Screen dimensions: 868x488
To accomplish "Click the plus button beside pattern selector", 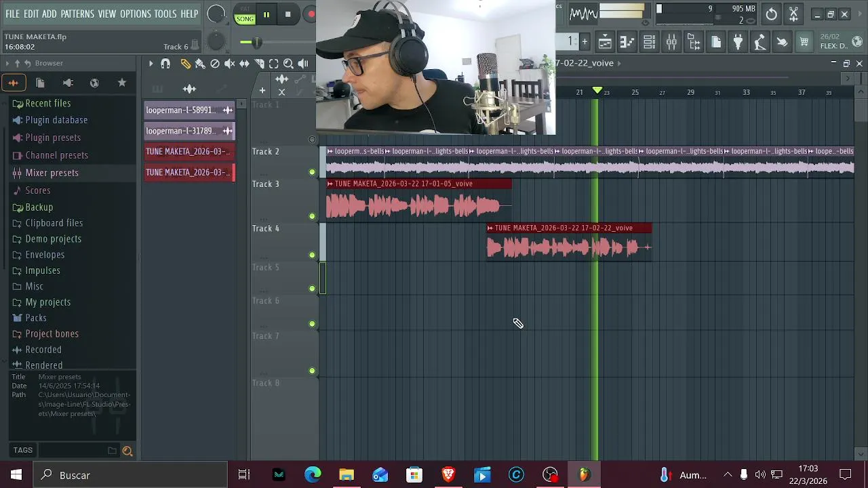I will 585,42.
